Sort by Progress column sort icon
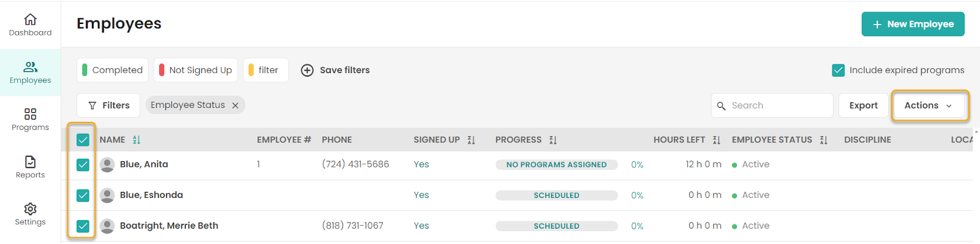The height and width of the screenshot is (244, 980). pyautogui.click(x=553, y=140)
